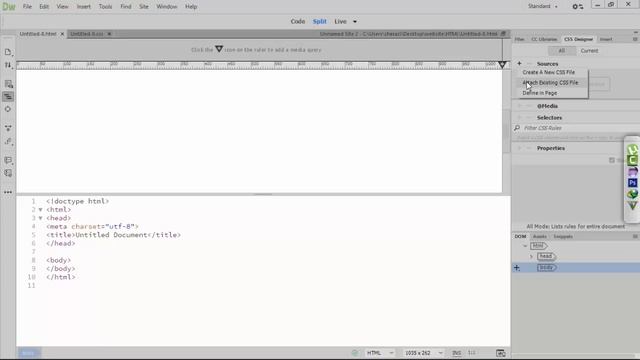Open Documents icon in left toolbar
Image resolution: width=640 pixels, height=360 pixels.
(x=8, y=52)
